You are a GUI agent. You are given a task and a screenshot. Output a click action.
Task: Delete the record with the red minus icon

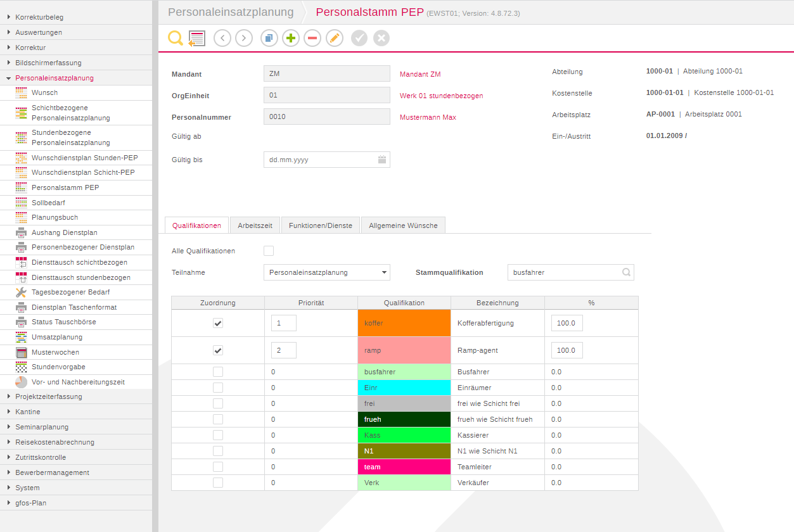(x=312, y=38)
